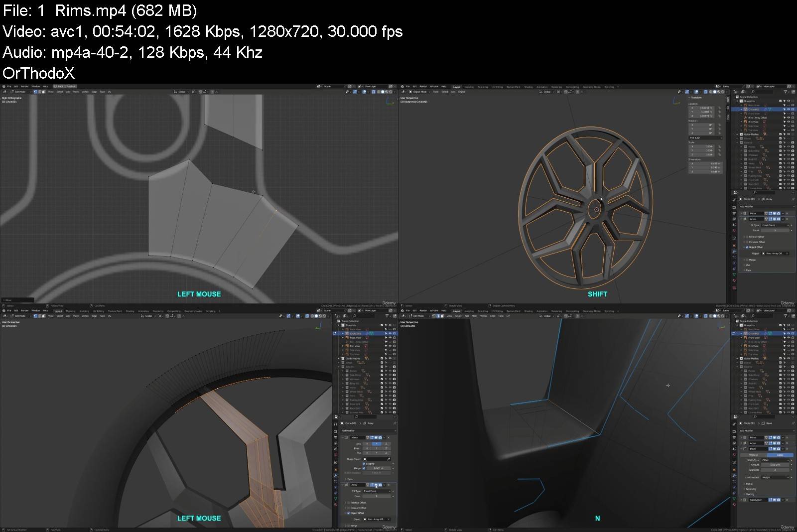The width and height of the screenshot is (797, 532).
Task: Select Circle.001 in top-right frame outliner
Action: tap(754, 110)
